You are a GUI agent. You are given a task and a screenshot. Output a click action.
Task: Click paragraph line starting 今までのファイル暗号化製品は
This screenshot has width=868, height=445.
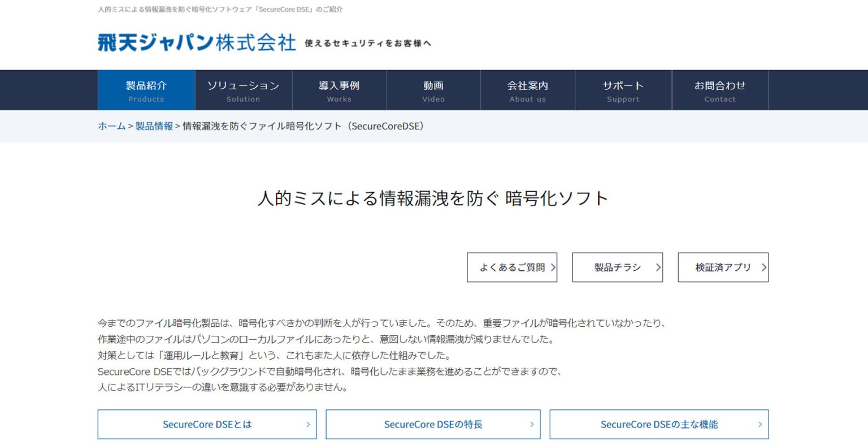click(x=383, y=323)
